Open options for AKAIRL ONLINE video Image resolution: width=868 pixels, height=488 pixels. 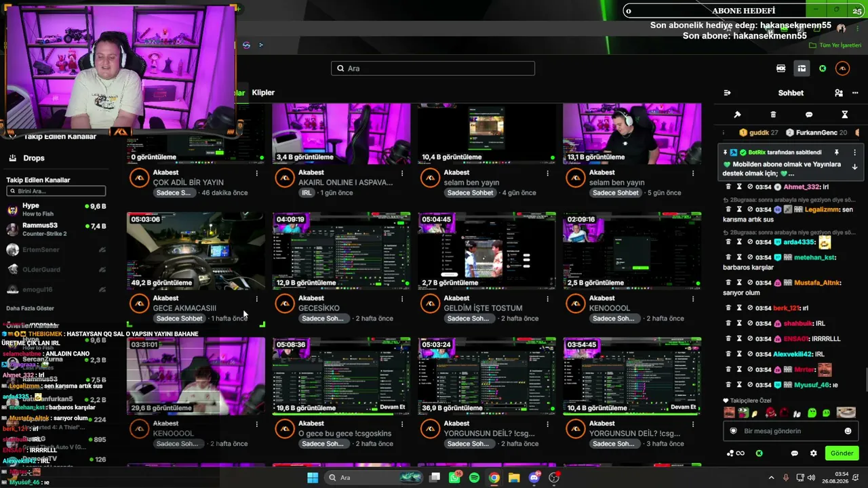point(402,173)
